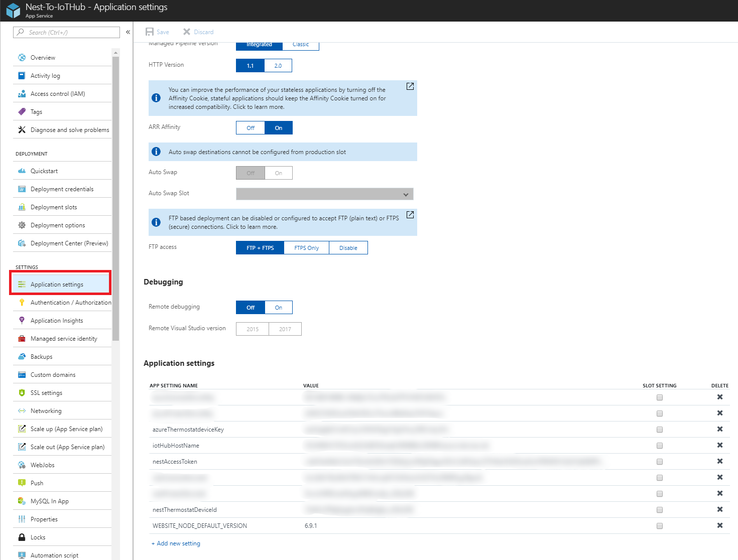This screenshot has width=738, height=560.
Task: Switch Managed Pipeline Version to Classic
Action: click(x=301, y=45)
